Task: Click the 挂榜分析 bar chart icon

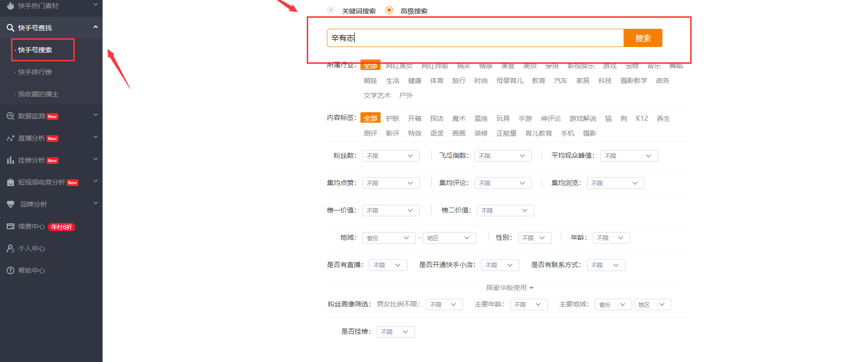Action: point(10,160)
